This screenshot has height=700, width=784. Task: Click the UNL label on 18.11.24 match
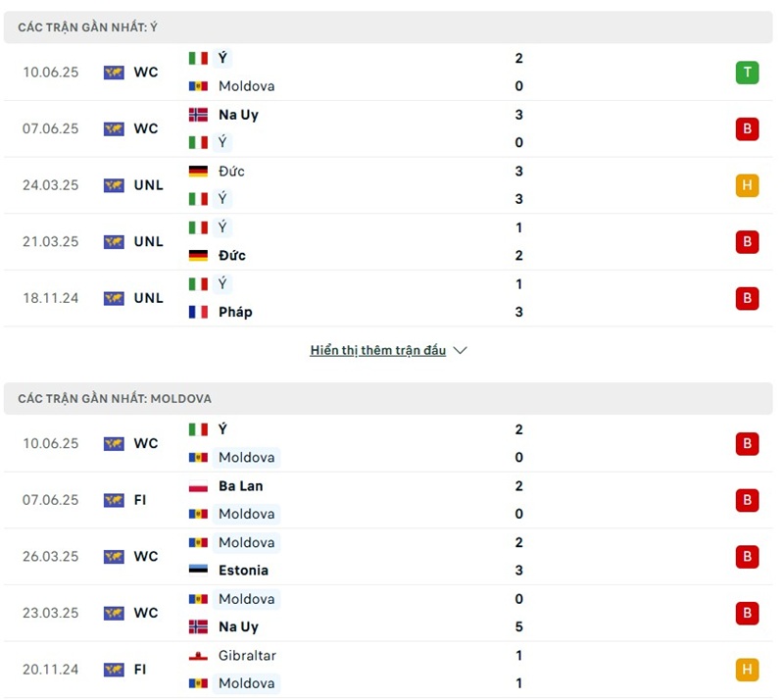(x=149, y=298)
